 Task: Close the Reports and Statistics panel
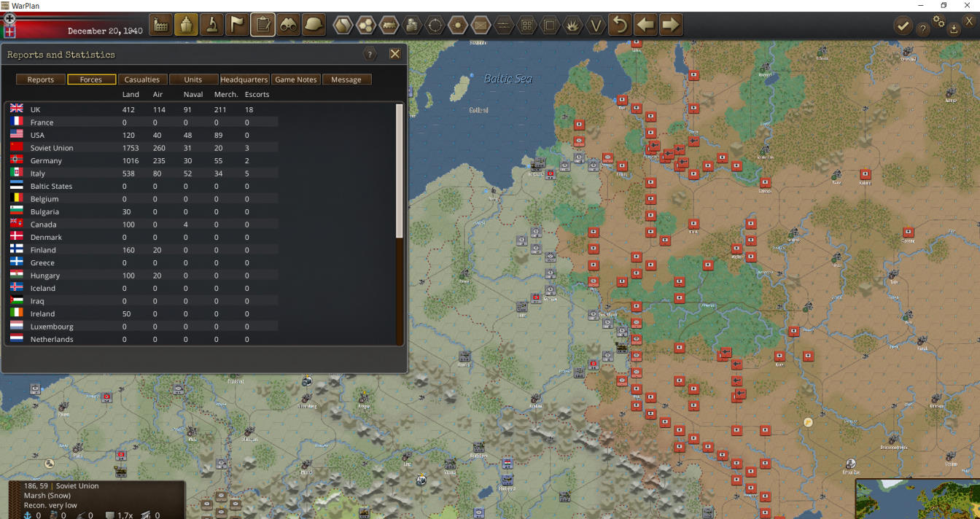(x=394, y=54)
